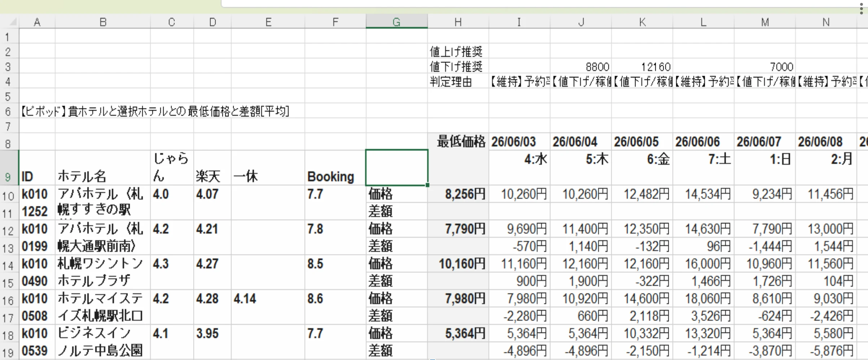The image size is (868, 360).
Task: Select the 値下げ推奨 label cell
Action: pyautogui.click(x=458, y=67)
